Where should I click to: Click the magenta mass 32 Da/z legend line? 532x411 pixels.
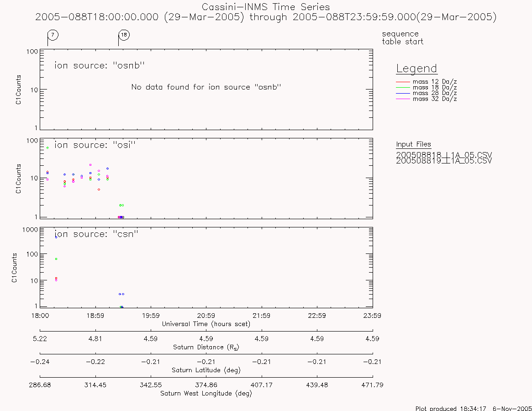[403, 99]
